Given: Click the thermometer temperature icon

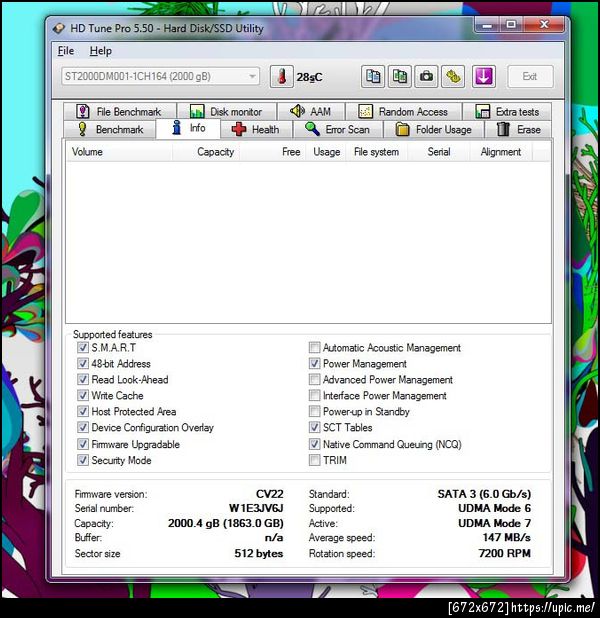Looking at the screenshot, I should coord(281,76).
